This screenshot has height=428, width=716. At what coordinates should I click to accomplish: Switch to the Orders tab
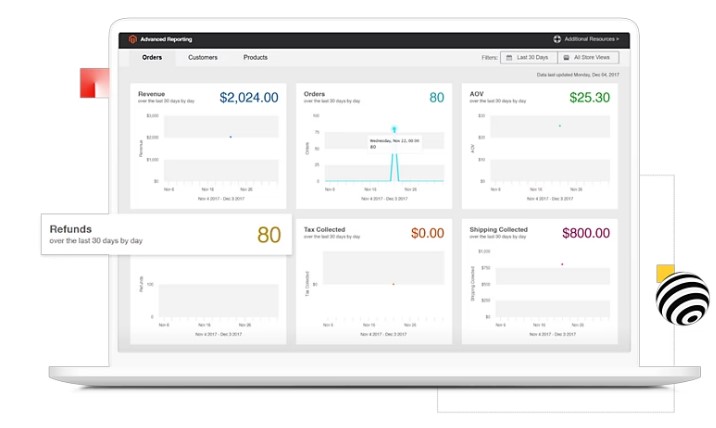pyautogui.click(x=152, y=58)
